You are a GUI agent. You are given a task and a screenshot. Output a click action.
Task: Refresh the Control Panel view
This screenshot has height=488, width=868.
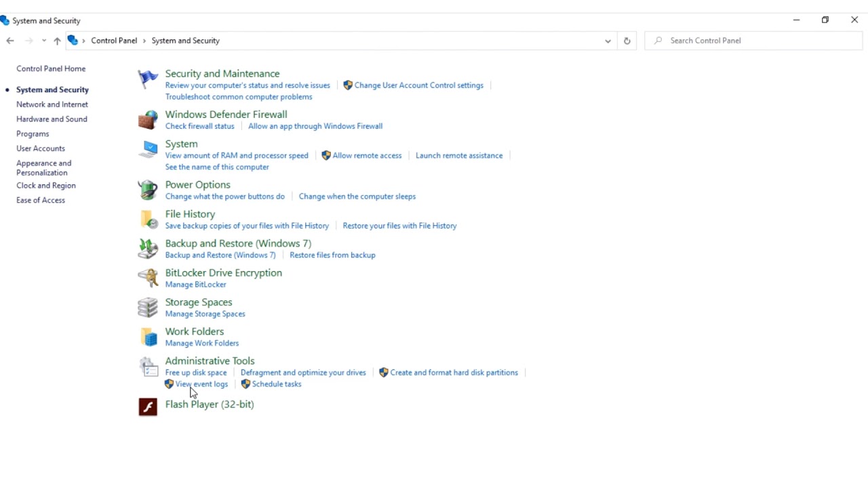tap(627, 41)
